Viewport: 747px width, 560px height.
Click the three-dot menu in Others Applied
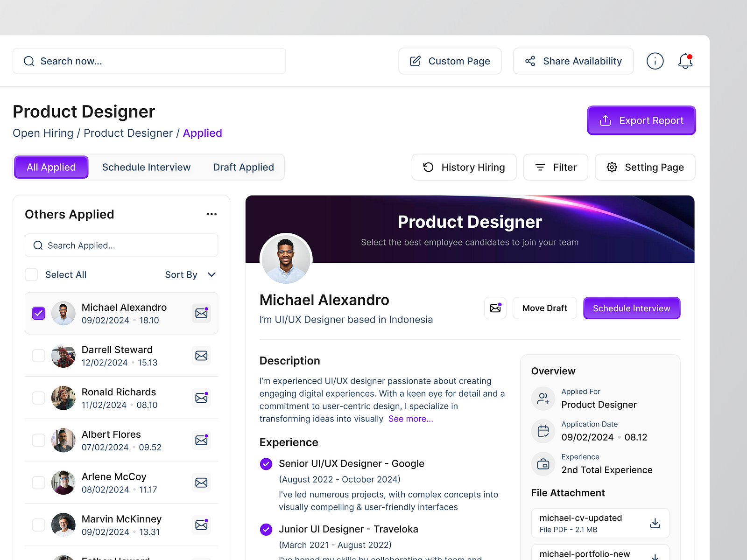point(211,214)
